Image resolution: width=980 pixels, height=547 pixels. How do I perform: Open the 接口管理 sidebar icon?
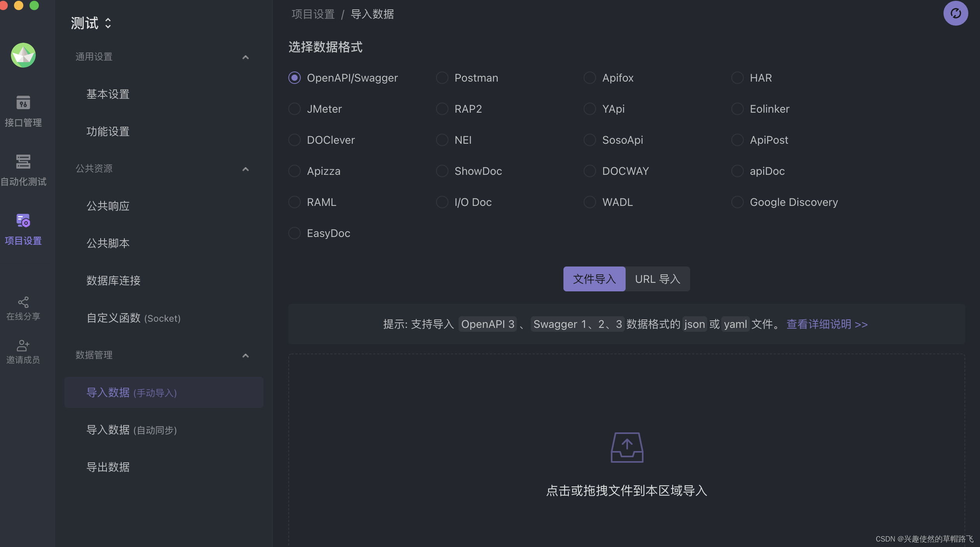pos(23,103)
